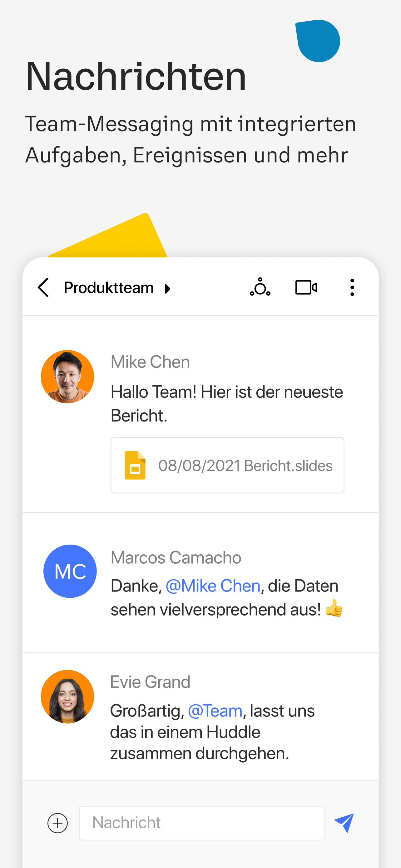
Task: Tap the yellow slides file icon
Action: (135, 465)
